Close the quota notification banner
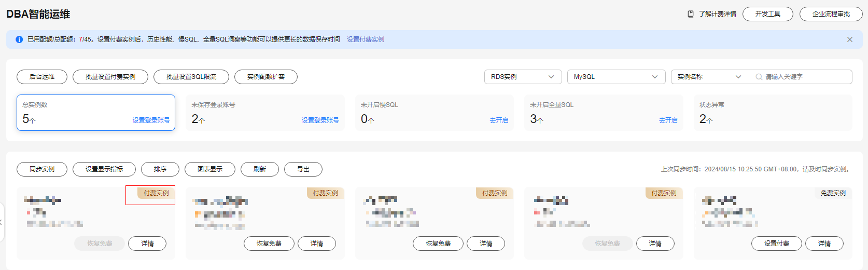Screen dimensions: 868x270 [x=850, y=39]
